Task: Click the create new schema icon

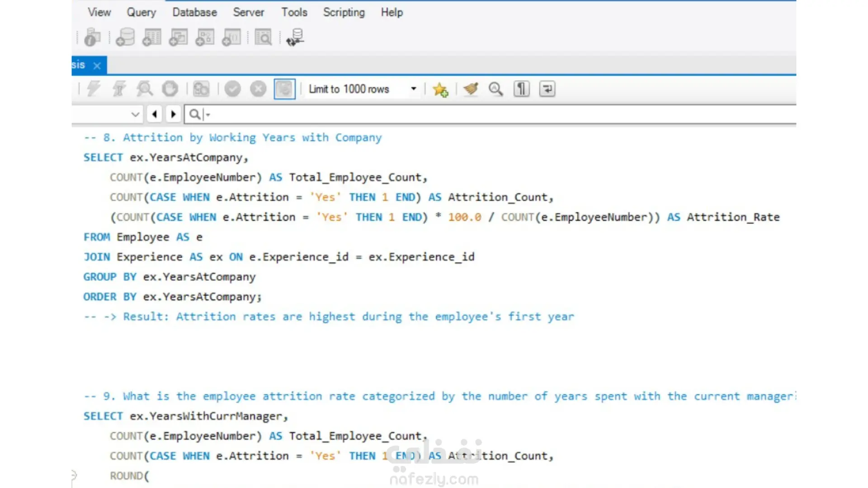Action: click(125, 38)
